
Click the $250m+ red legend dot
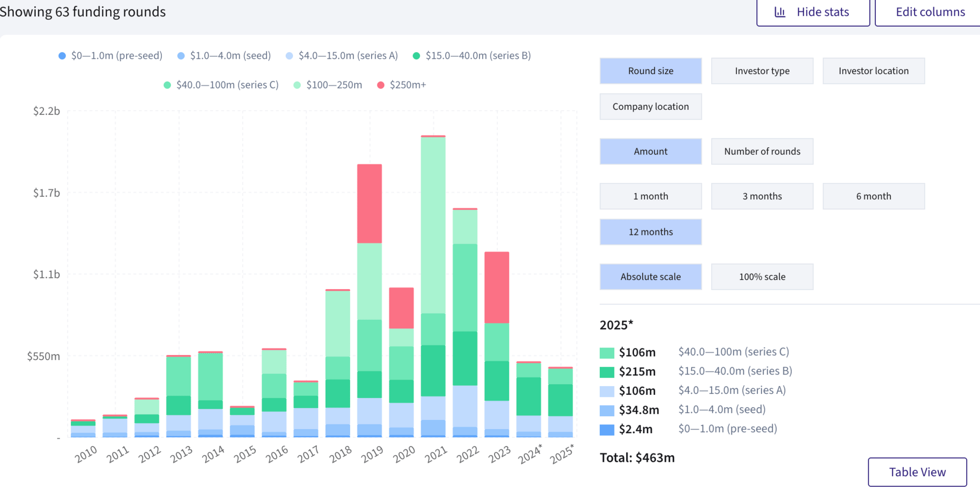pyautogui.click(x=381, y=85)
